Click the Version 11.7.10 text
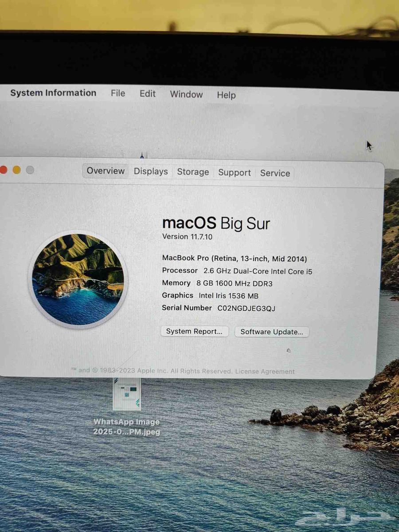Image resolution: width=399 pixels, height=532 pixels. tap(187, 237)
